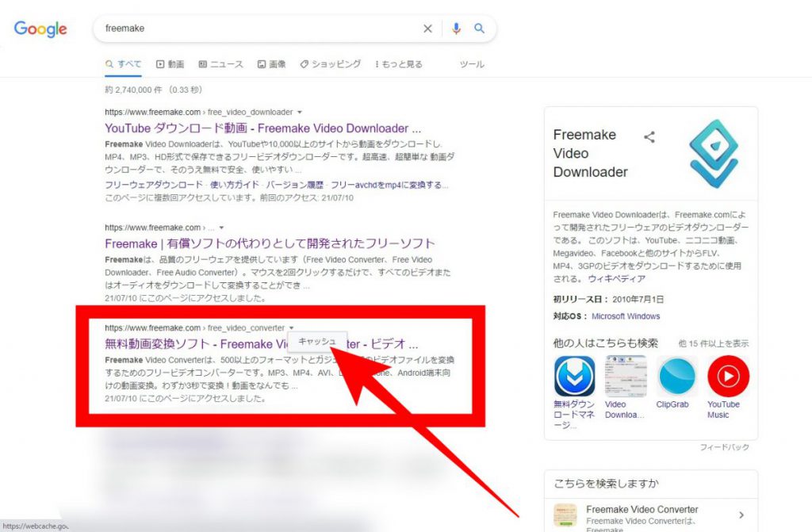Open Freemake 有償ソフトの代わり result link
The height and width of the screenshot is (532, 812).
pos(270,244)
